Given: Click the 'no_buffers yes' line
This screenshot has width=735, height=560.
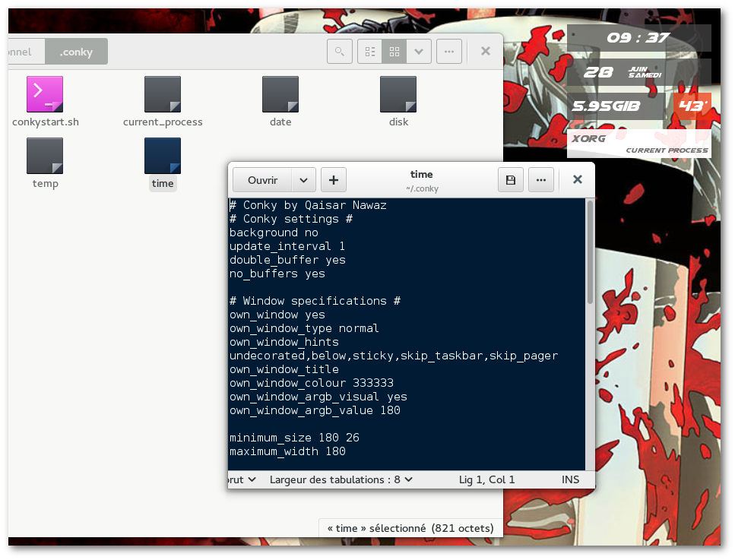Looking at the screenshot, I should (277, 274).
